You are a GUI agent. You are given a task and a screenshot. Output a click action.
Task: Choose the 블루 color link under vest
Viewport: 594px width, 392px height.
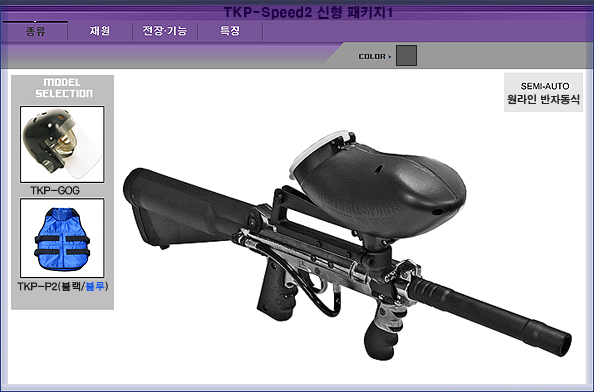pyautogui.click(x=95, y=286)
